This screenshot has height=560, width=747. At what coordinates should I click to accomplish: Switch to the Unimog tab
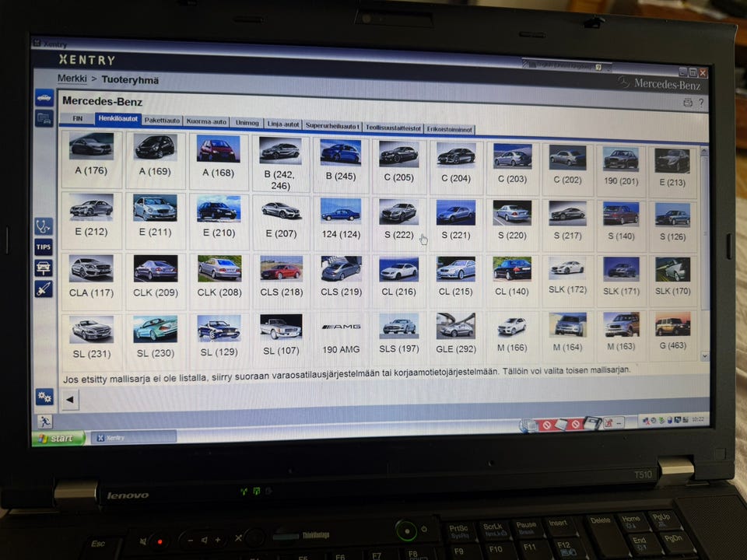click(247, 123)
